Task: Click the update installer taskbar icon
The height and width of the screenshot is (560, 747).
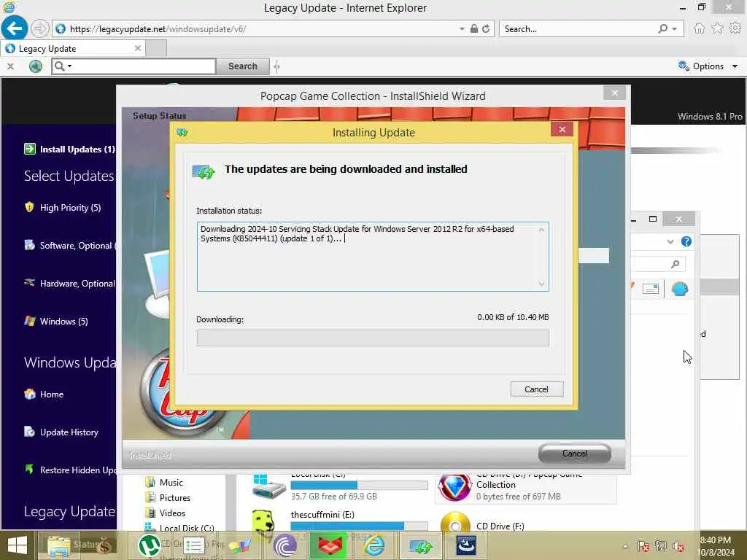Action: [419, 545]
